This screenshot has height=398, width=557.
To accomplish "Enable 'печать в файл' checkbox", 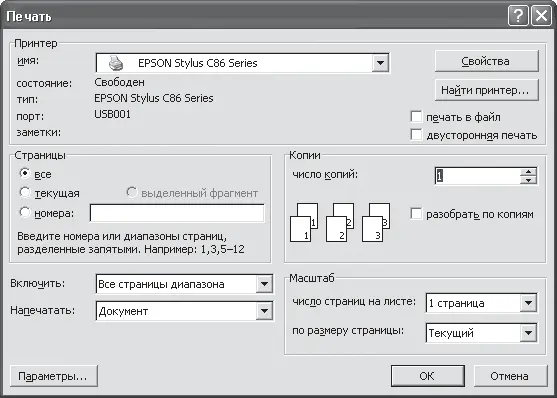I will click(x=416, y=117).
